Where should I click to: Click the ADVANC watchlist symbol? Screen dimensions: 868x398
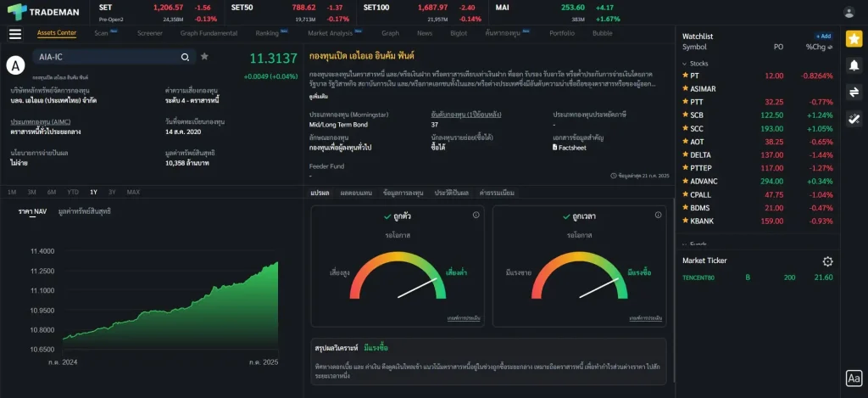(704, 182)
